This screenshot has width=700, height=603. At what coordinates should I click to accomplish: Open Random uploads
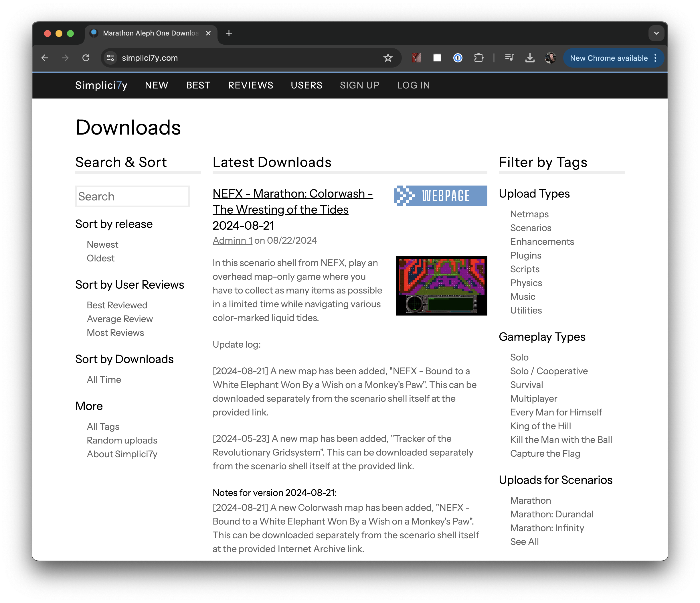tap(122, 440)
